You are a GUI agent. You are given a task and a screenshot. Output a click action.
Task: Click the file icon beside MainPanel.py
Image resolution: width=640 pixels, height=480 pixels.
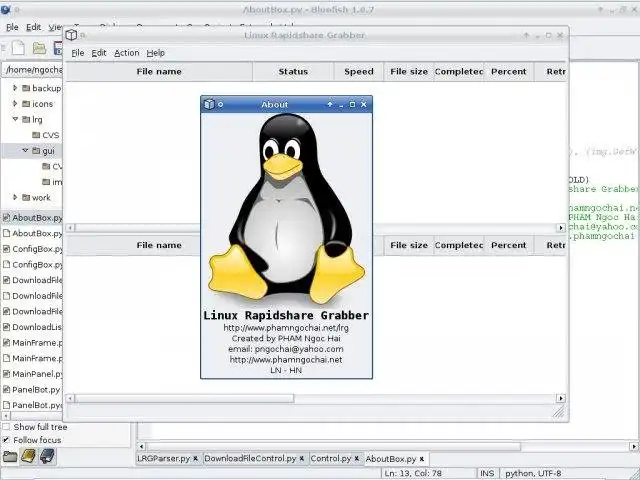(x=6, y=374)
